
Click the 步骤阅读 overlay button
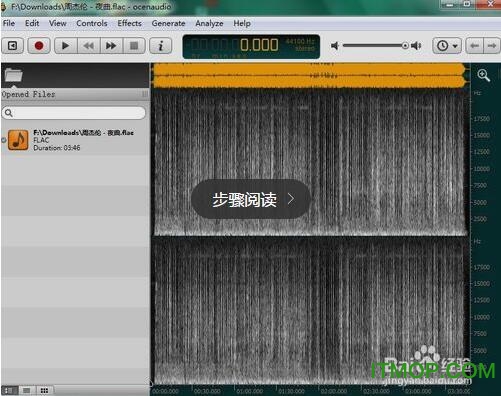(x=251, y=199)
